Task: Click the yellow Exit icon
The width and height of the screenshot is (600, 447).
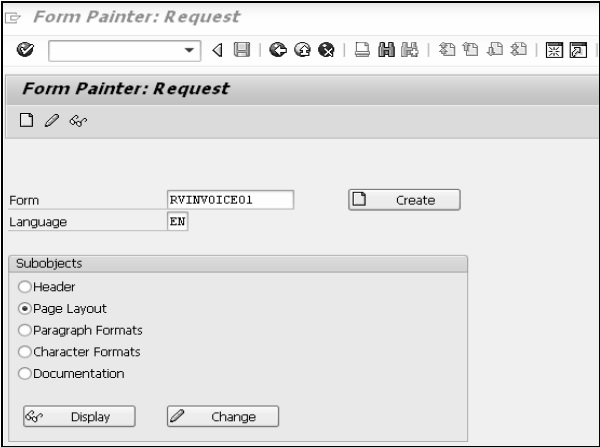Action: coord(301,50)
